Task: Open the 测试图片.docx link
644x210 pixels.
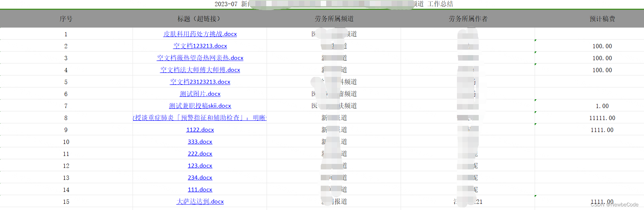Action: point(200,94)
